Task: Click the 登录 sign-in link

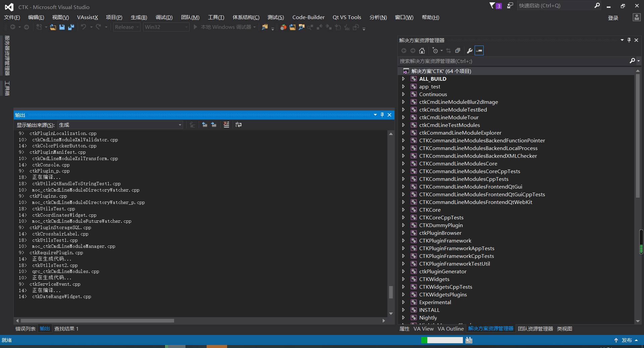Action: 613,18
